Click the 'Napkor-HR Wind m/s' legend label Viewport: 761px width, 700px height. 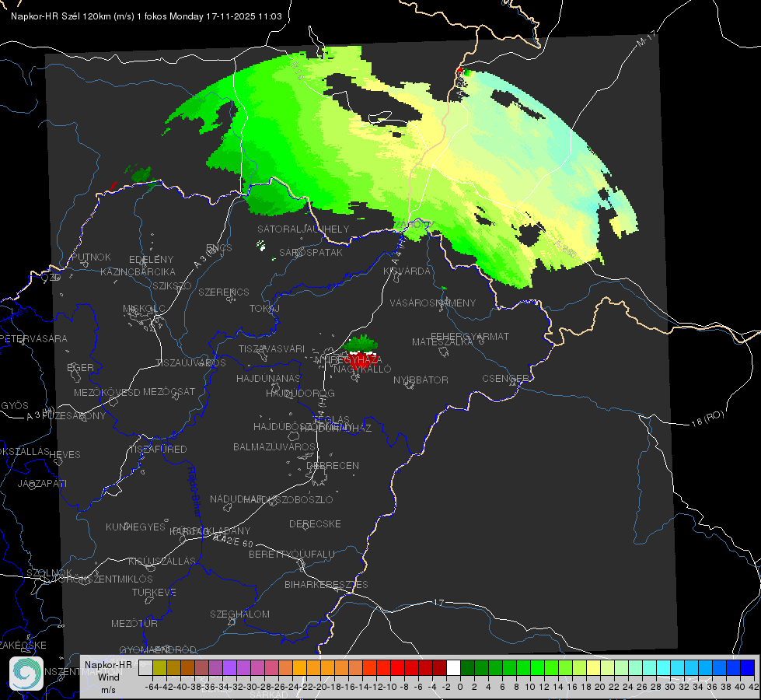(x=108, y=677)
